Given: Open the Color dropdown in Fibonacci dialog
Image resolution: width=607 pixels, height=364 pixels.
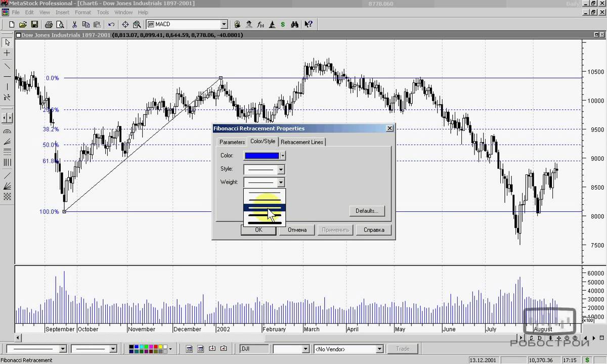Looking at the screenshot, I should click(x=283, y=156).
